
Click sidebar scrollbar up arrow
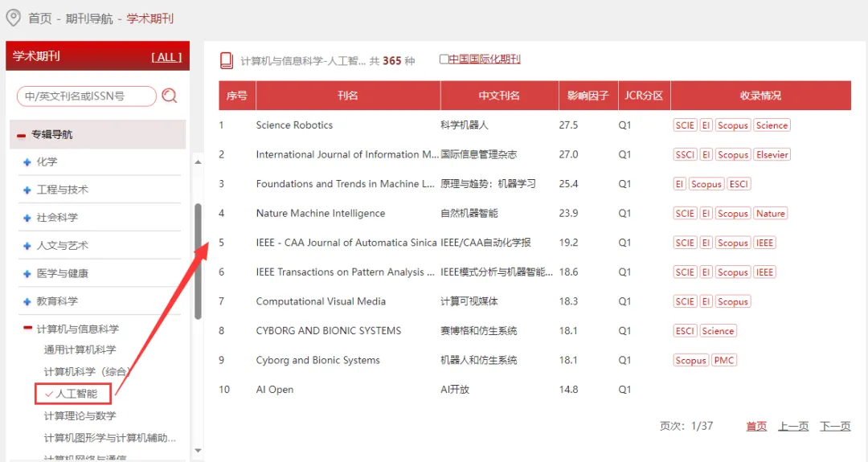point(198,162)
